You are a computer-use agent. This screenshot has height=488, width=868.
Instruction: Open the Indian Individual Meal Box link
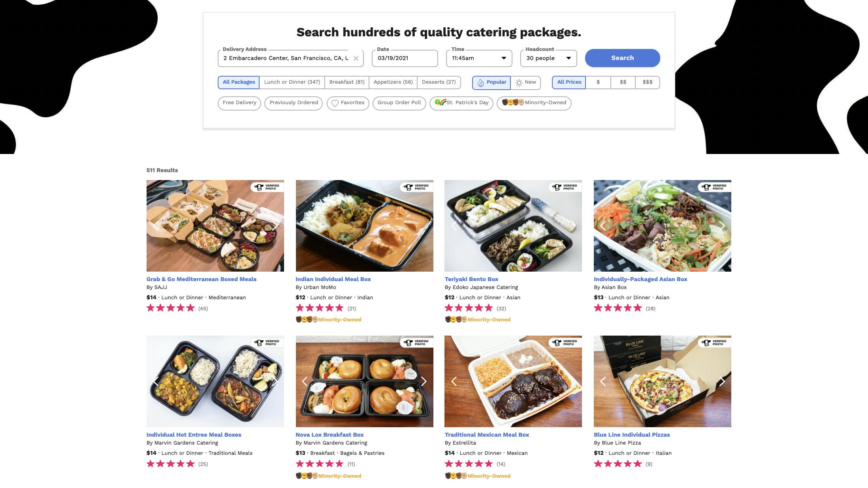click(333, 279)
